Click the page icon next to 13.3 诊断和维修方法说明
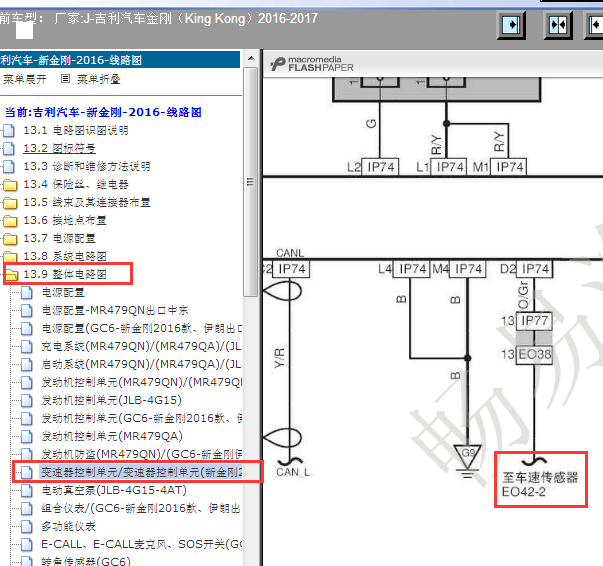This screenshot has width=603, height=566. [x=9, y=166]
